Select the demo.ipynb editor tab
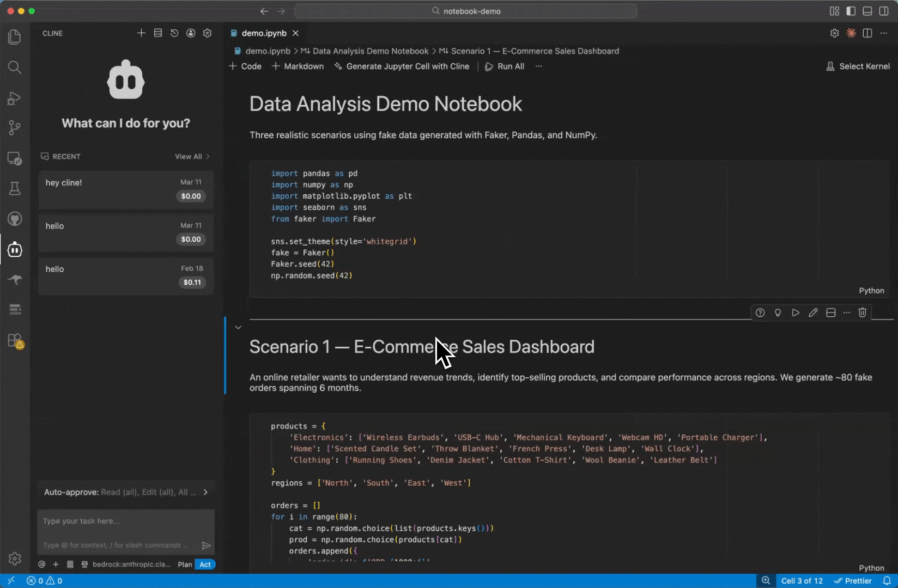The width and height of the screenshot is (898, 588). 264,33
